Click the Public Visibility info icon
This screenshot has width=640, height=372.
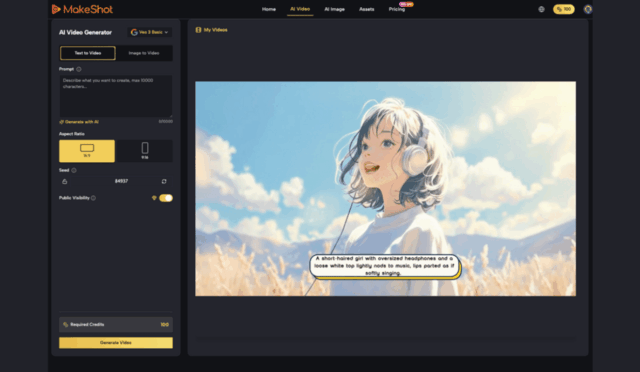tap(93, 198)
